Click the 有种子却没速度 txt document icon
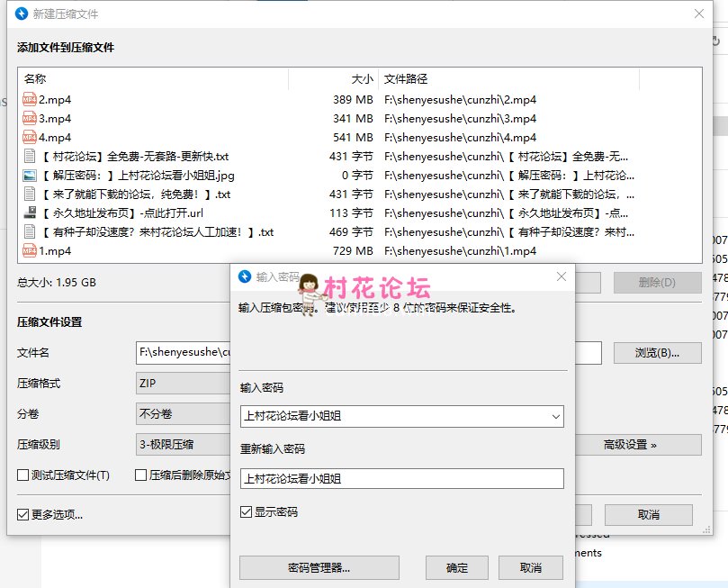This screenshot has width=728, height=588. (x=30, y=232)
